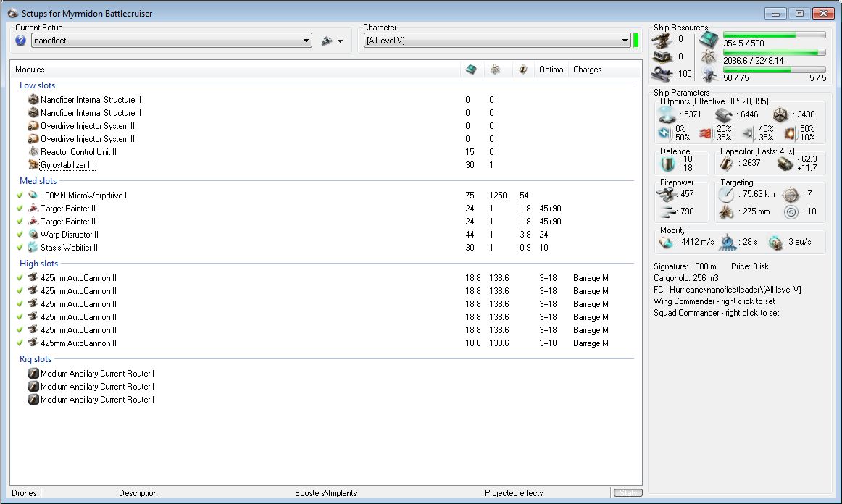Click the first Medium Ancillary Current Router I icon

tap(33, 374)
